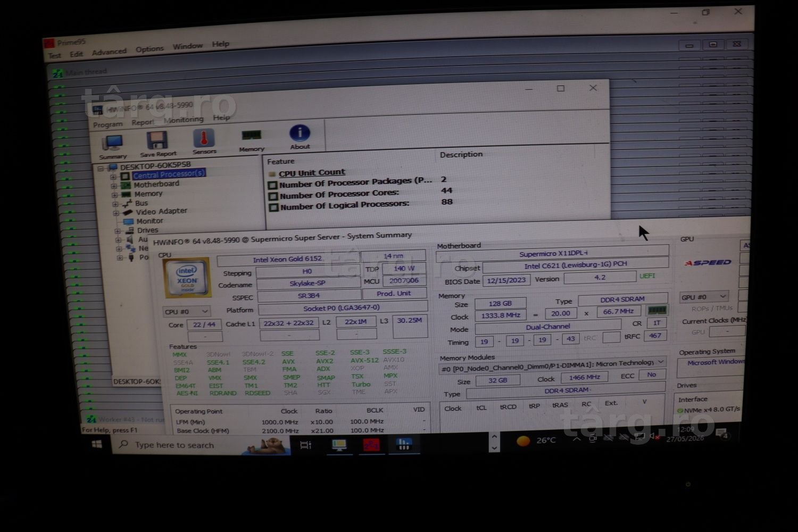Click the Video Adapter card icon
The width and height of the screenshot is (798, 532).
[x=128, y=212]
